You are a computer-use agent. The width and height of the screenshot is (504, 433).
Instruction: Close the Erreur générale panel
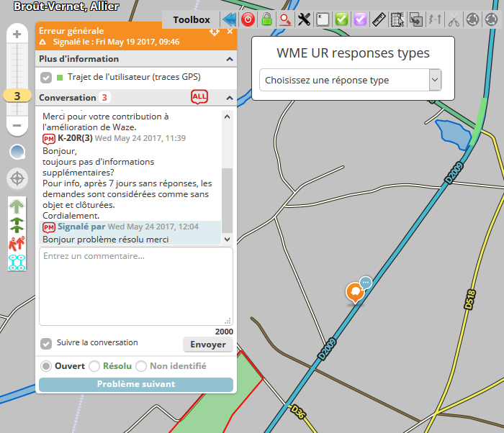[x=230, y=32]
